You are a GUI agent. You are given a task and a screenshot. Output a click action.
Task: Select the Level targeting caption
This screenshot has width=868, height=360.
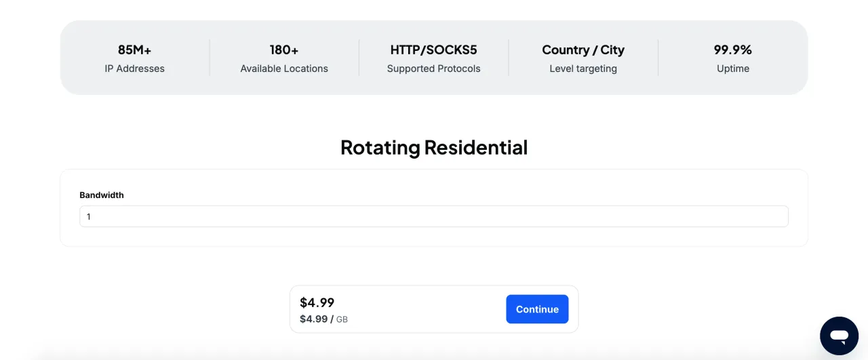(x=583, y=68)
